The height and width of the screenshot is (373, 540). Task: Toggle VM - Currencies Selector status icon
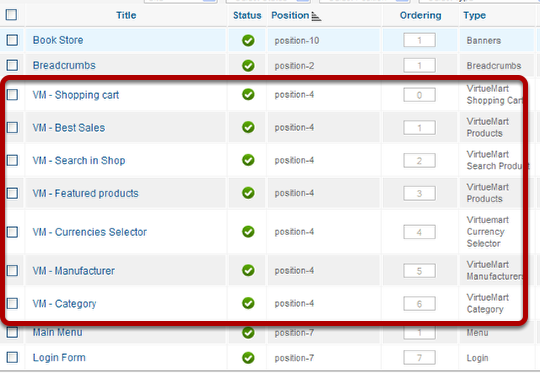[x=248, y=232]
